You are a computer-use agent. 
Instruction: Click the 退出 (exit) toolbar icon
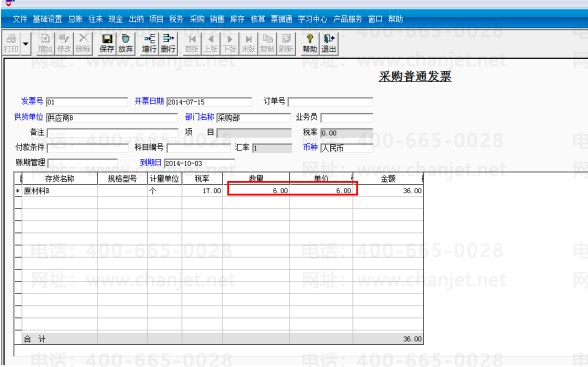tap(328, 43)
